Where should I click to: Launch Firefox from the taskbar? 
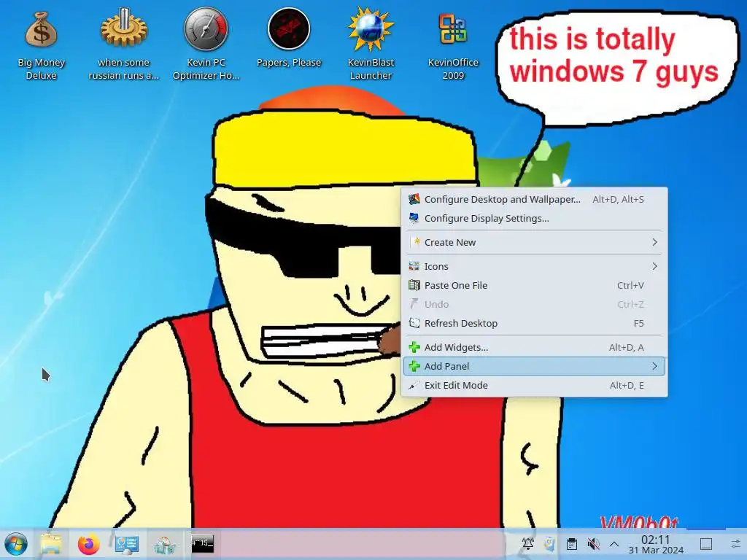click(88, 544)
